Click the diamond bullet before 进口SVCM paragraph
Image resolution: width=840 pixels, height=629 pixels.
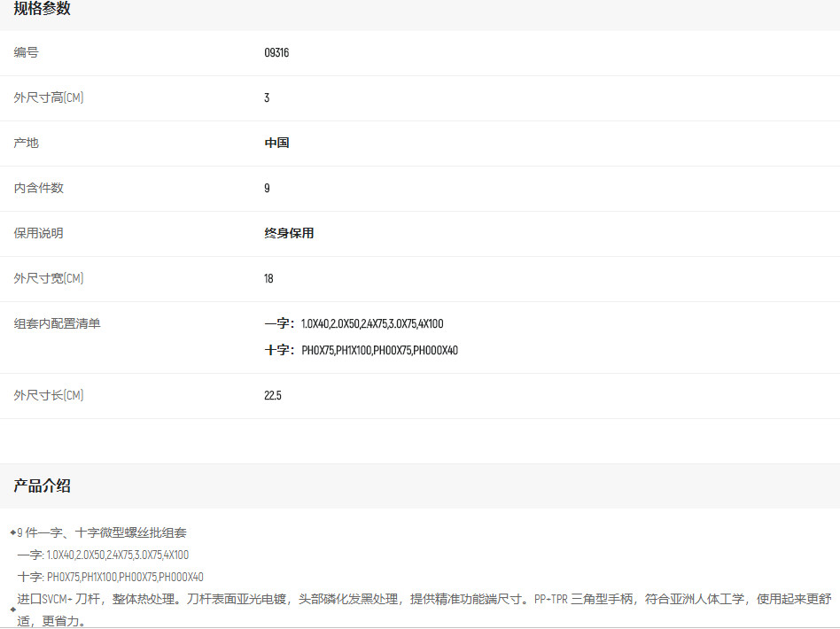[12, 610]
